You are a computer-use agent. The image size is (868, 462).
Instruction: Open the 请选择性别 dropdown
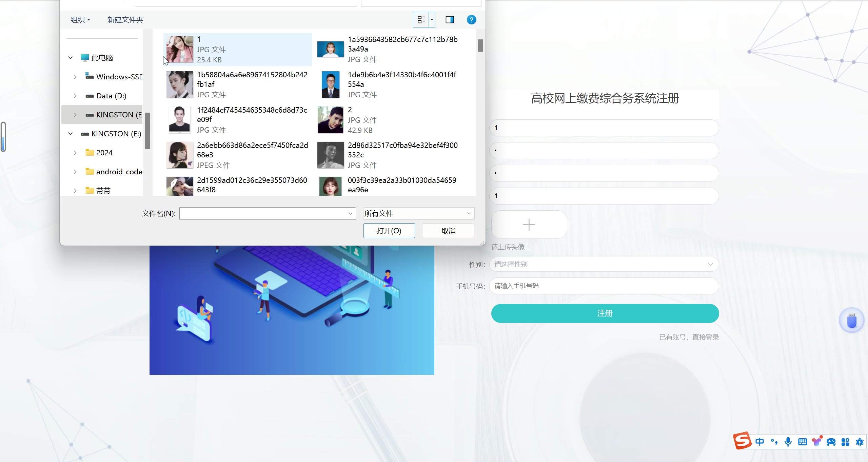[604, 264]
